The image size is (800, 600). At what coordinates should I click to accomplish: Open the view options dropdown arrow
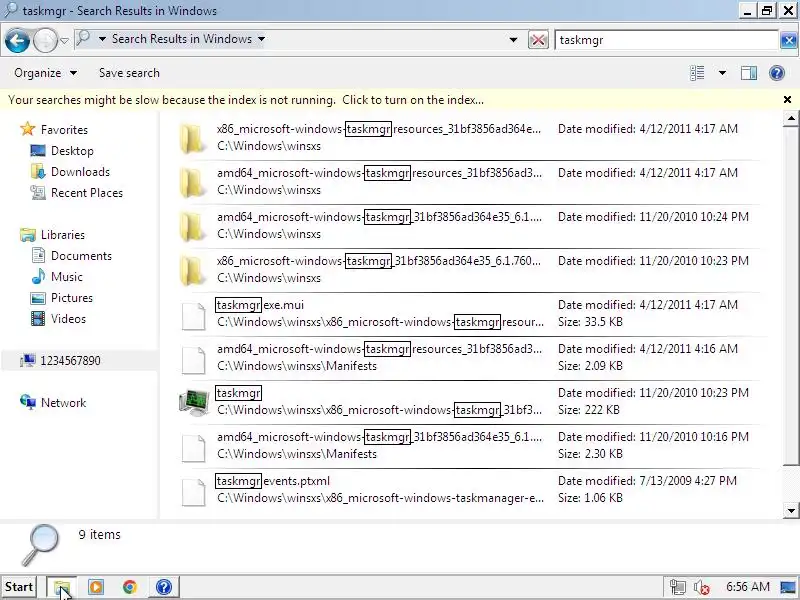(x=722, y=73)
